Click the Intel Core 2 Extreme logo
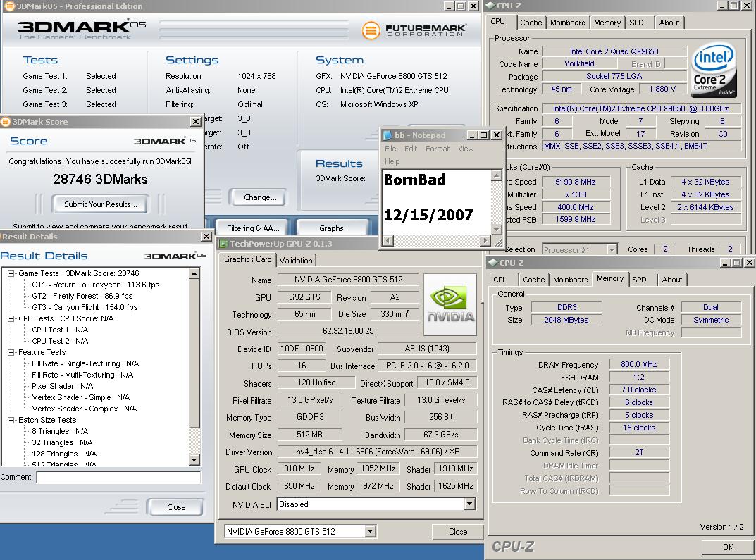 (x=714, y=71)
